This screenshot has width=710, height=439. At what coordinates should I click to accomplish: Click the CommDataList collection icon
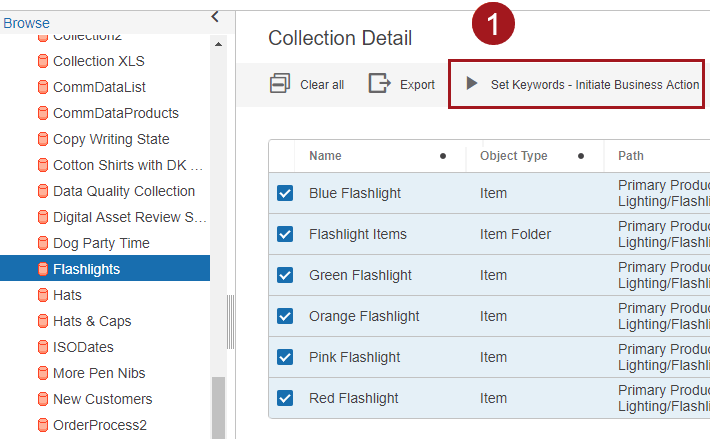click(x=43, y=87)
